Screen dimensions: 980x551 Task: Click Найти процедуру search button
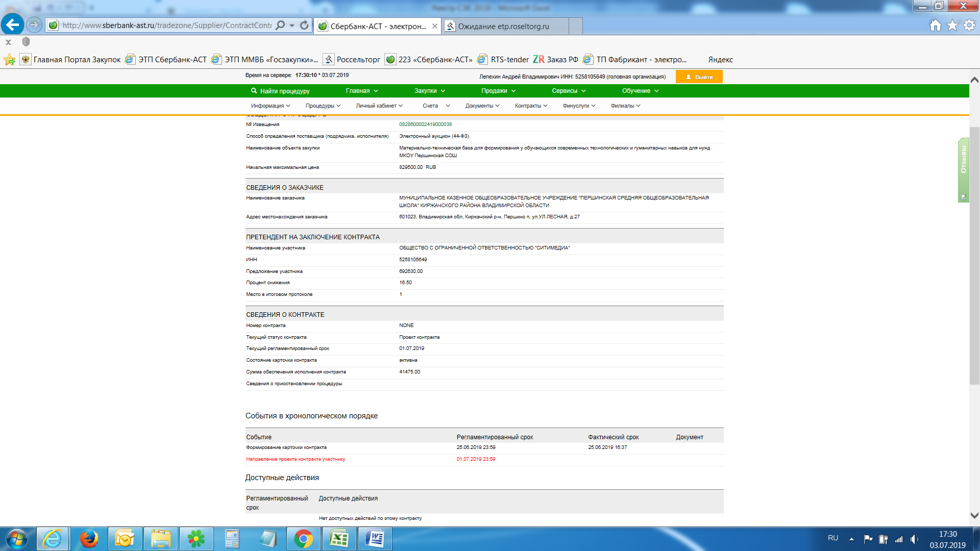coord(280,91)
